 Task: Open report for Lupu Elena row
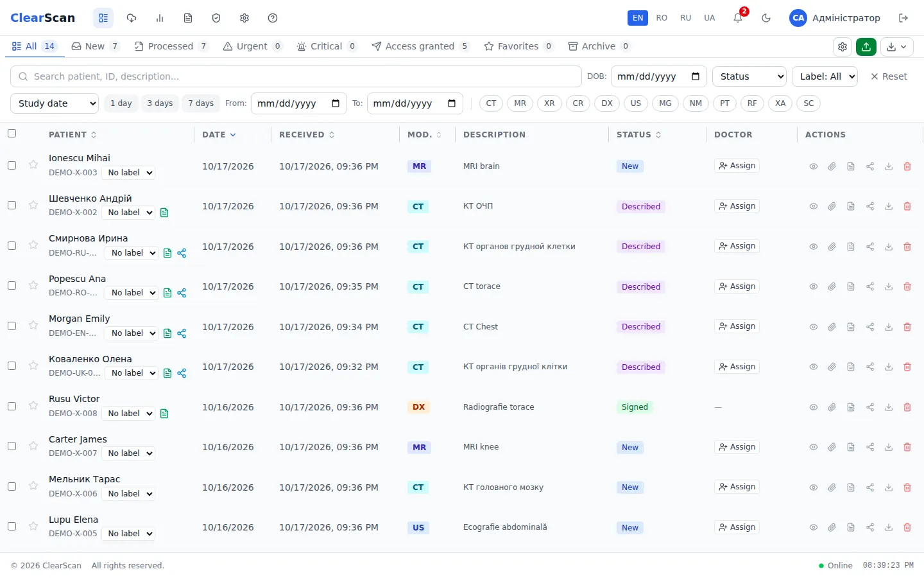click(851, 527)
